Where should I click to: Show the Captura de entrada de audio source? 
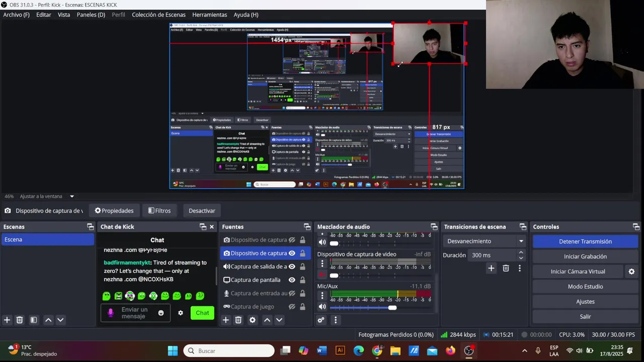(x=292, y=293)
